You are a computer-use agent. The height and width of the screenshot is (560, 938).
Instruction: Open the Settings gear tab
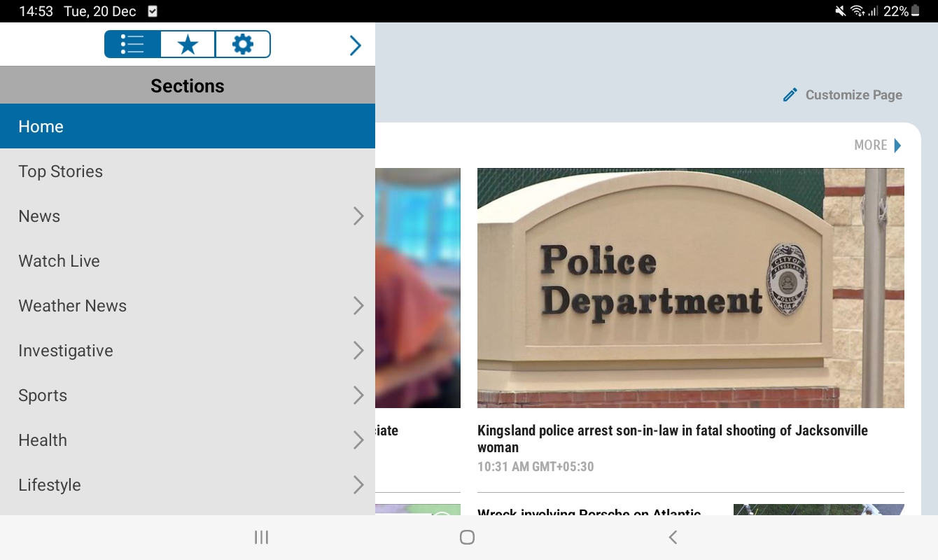[242, 45]
